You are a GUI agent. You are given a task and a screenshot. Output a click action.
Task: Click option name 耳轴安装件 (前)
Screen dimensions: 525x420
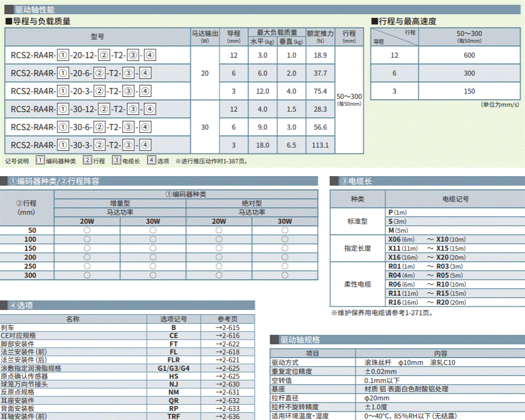coord(24,417)
